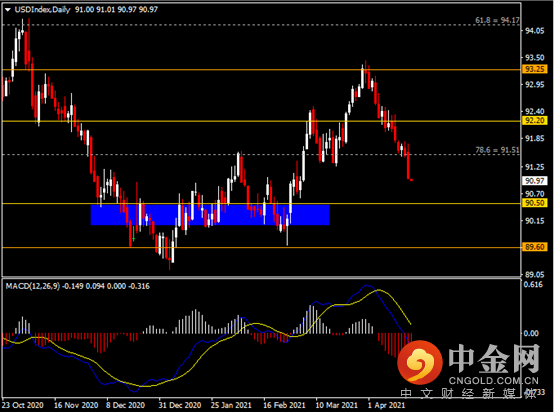Select the 89.60 orange price label
This screenshot has height=412, width=554.
pyautogui.click(x=535, y=247)
